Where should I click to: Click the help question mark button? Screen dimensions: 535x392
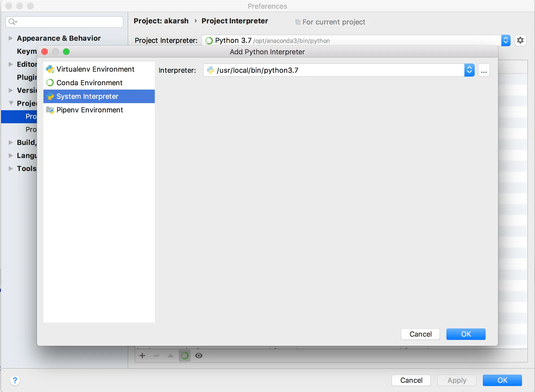(15, 380)
